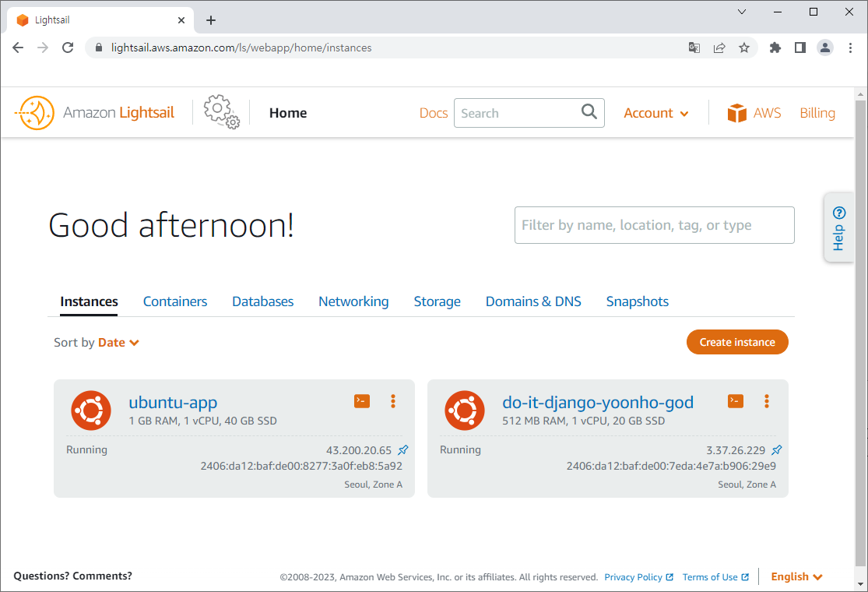The height and width of the screenshot is (592, 868).
Task: Click the 512 MB RAM, 1 vCPU, 20 GB SSD text
Action: click(583, 421)
